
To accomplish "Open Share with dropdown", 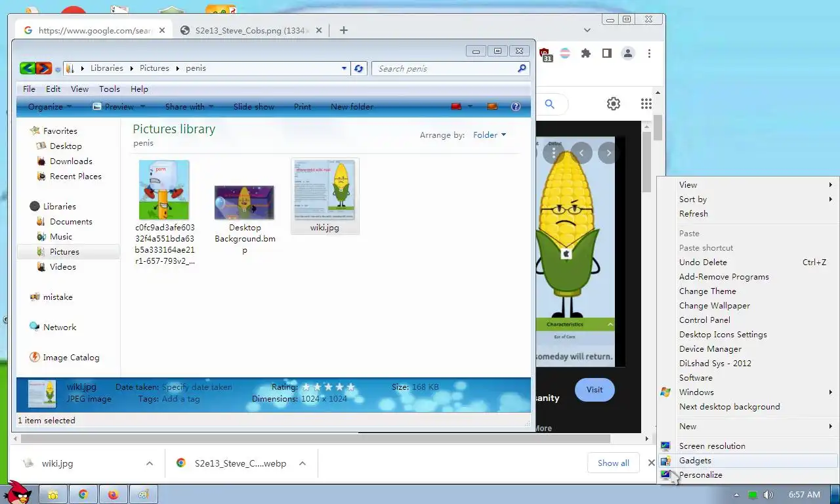I will 190,106.
